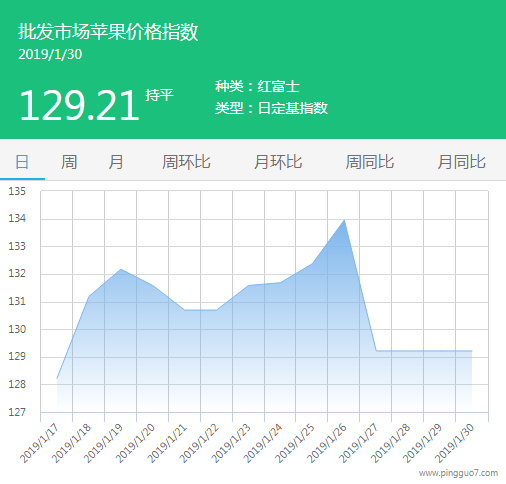
Task: Switch to the 周 weekly tab
Action: [69, 162]
